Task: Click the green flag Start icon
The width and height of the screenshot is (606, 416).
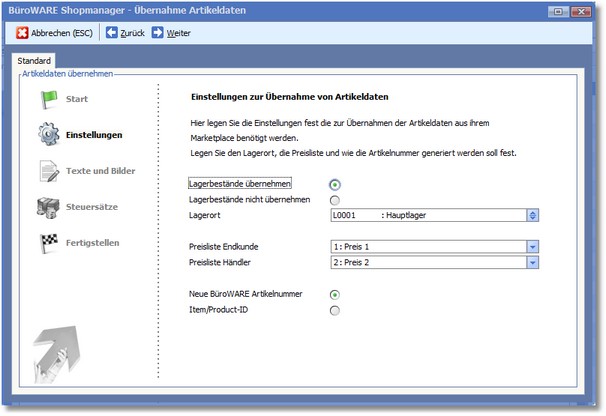Action: click(49, 100)
